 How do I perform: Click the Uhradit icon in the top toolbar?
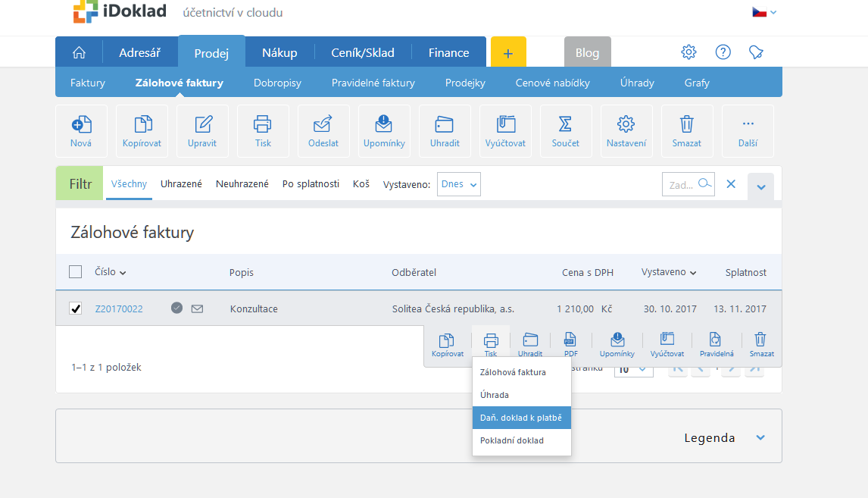[x=445, y=131]
